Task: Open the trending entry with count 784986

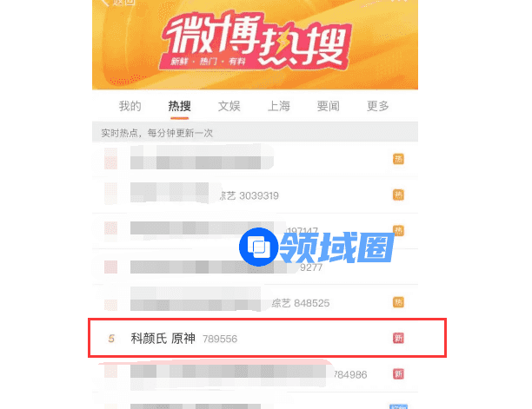Action: coord(256,374)
